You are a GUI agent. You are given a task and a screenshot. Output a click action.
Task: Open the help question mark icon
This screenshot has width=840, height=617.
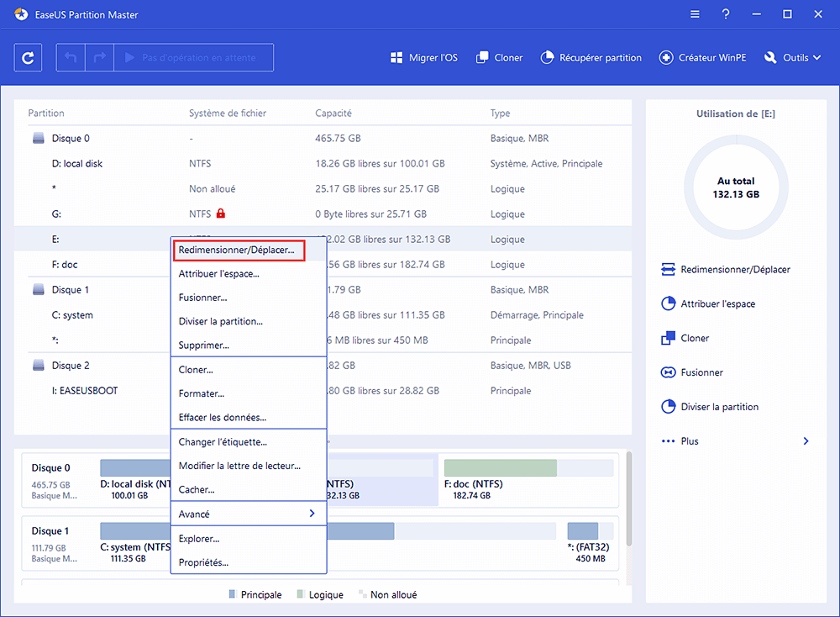tap(726, 14)
